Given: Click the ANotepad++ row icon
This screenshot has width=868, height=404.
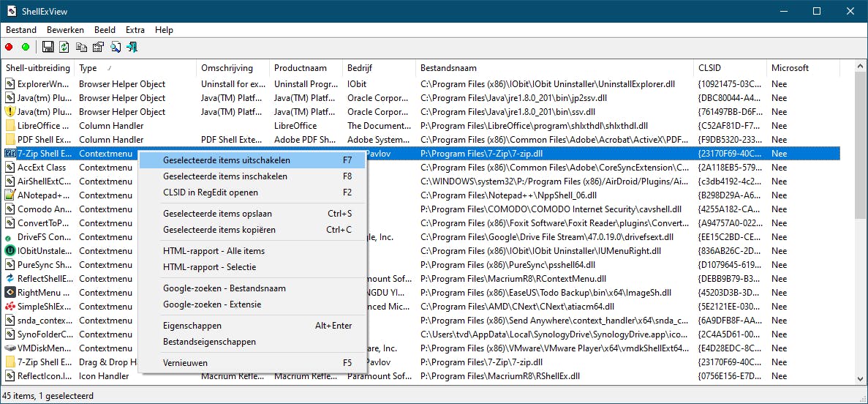Looking at the screenshot, I should [10, 195].
